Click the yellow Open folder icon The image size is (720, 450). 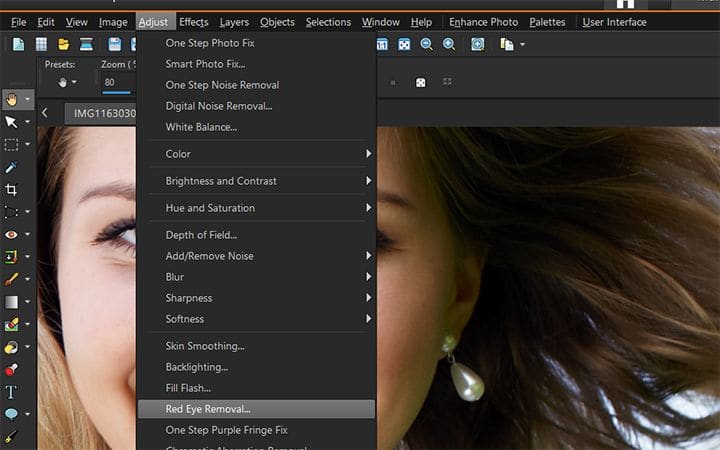[64, 45]
